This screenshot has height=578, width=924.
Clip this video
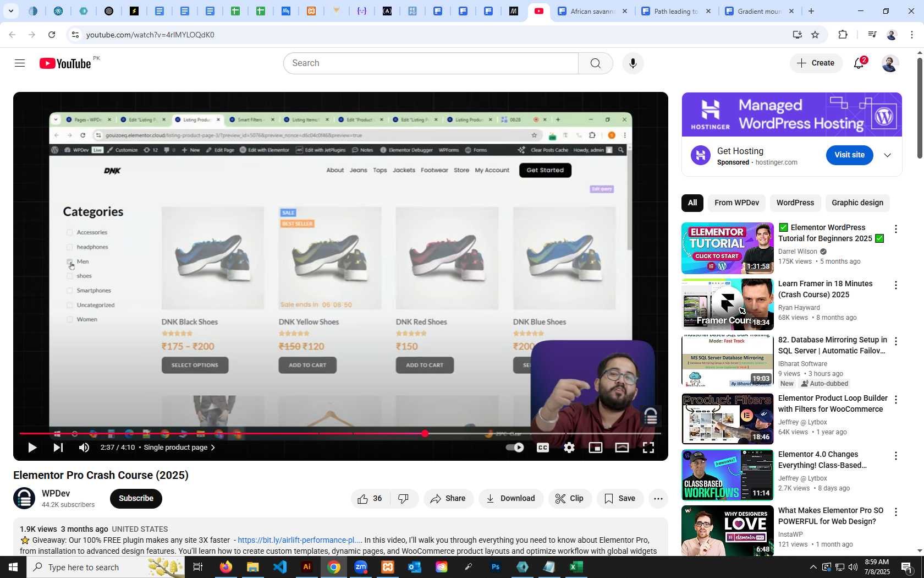pos(570,499)
